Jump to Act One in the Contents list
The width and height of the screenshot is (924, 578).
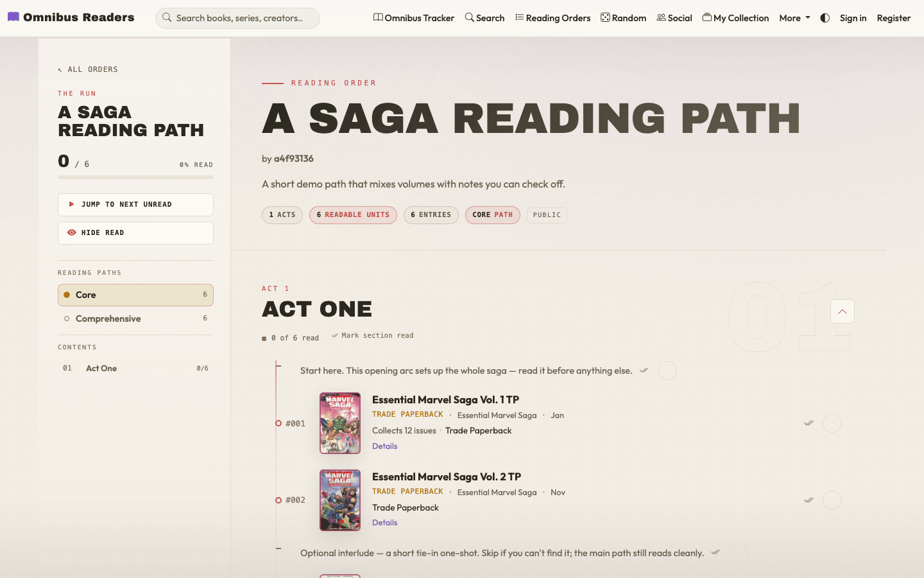point(135,369)
